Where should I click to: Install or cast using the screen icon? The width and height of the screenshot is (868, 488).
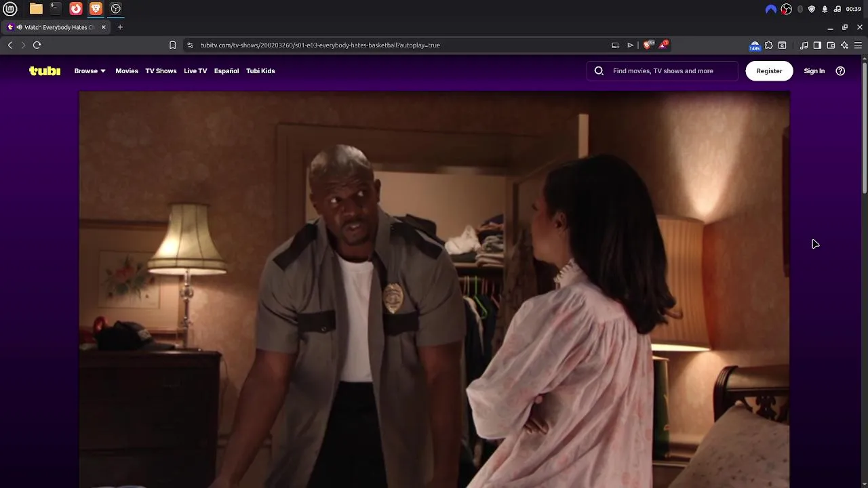615,45
